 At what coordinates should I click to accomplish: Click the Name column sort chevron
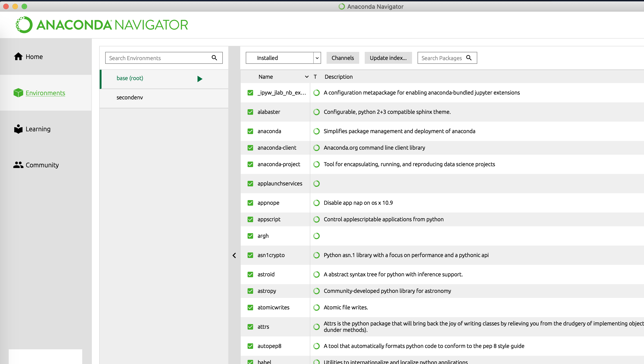click(x=307, y=77)
